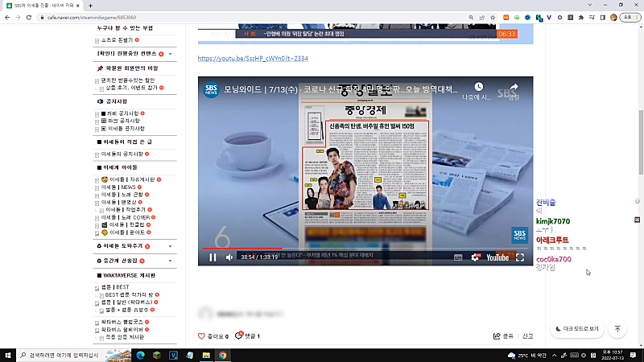The width and height of the screenshot is (644, 362).
Task: Open the 웹툰 BEST board
Action: pos(115,287)
